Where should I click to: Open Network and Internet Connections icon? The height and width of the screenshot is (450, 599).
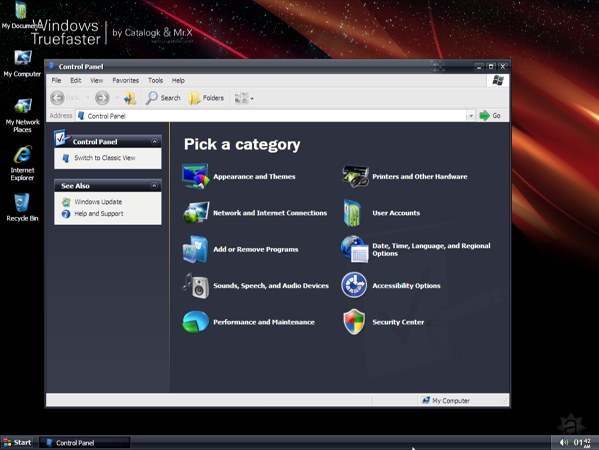tap(196, 212)
